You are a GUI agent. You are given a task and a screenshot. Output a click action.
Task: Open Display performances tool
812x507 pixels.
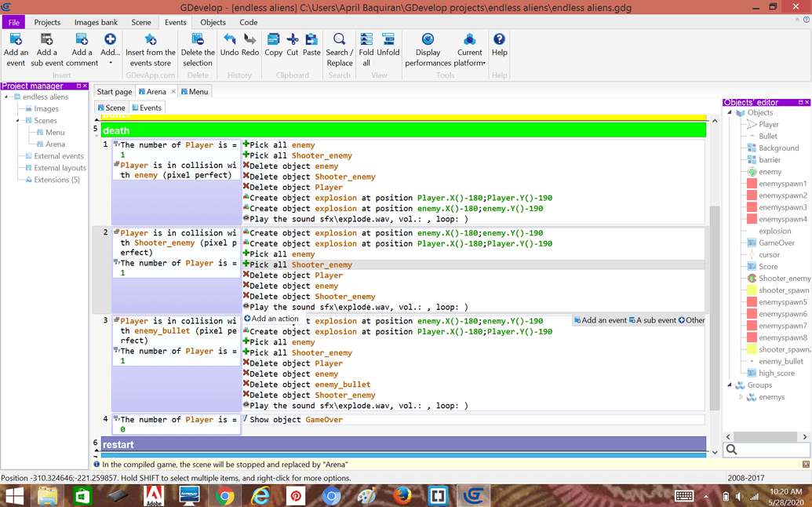(428, 40)
